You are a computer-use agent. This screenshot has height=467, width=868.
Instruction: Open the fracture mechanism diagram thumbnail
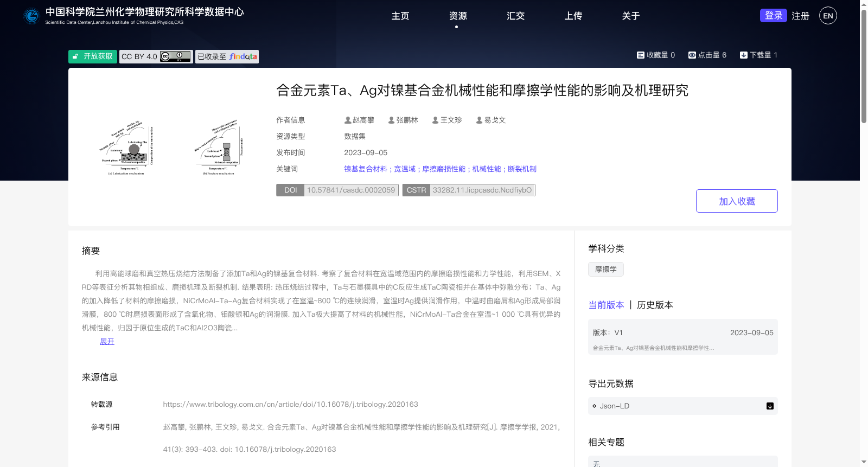tap(219, 147)
